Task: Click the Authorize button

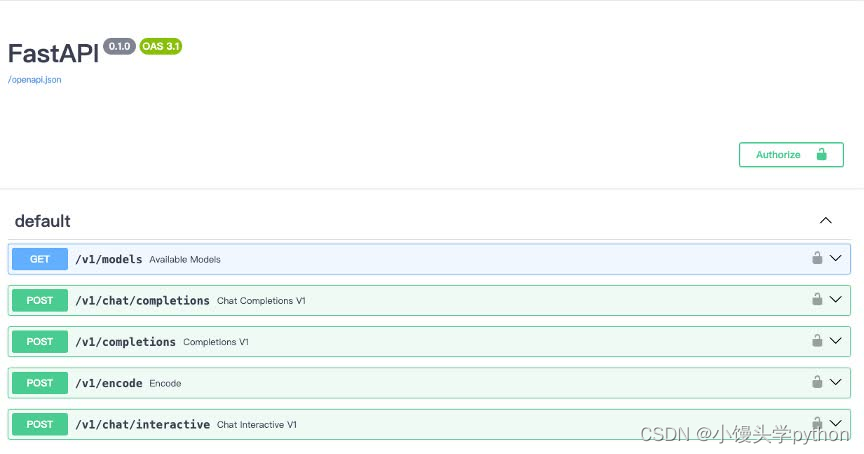Action: click(x=791, y=155)
